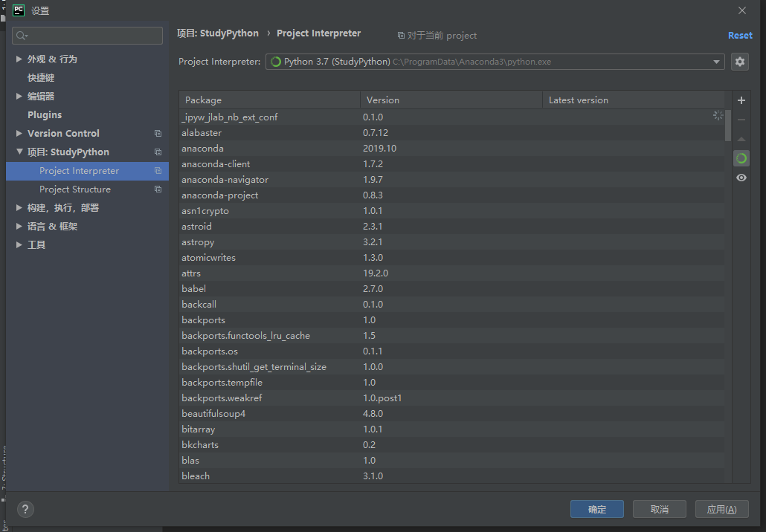Sort by the Version column header

pos(451,100)
